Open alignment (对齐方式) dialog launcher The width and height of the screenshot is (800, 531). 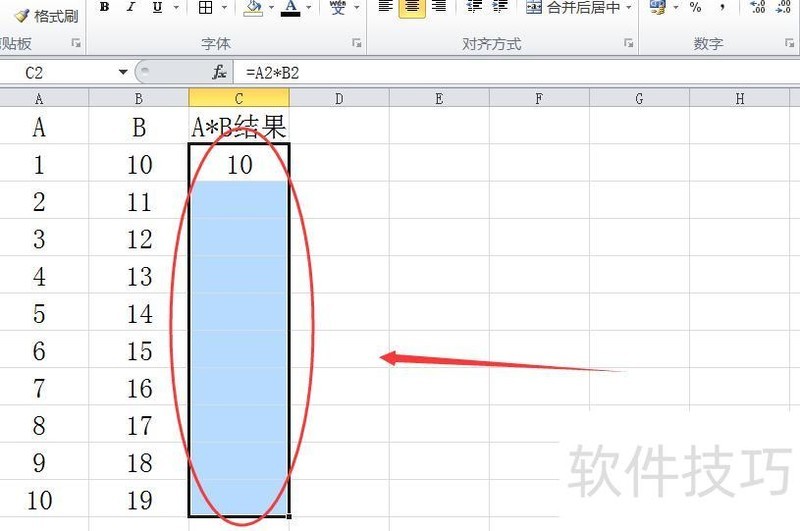pos(629,43)
